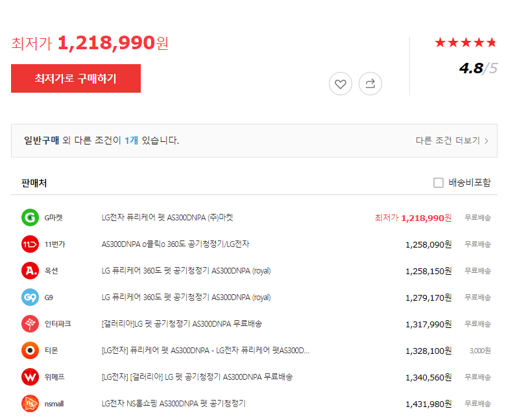Click the 위메프 seller name

point(54,377)
